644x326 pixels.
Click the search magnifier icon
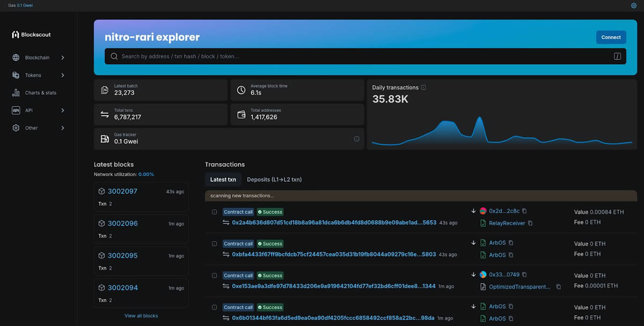(114, 56)
